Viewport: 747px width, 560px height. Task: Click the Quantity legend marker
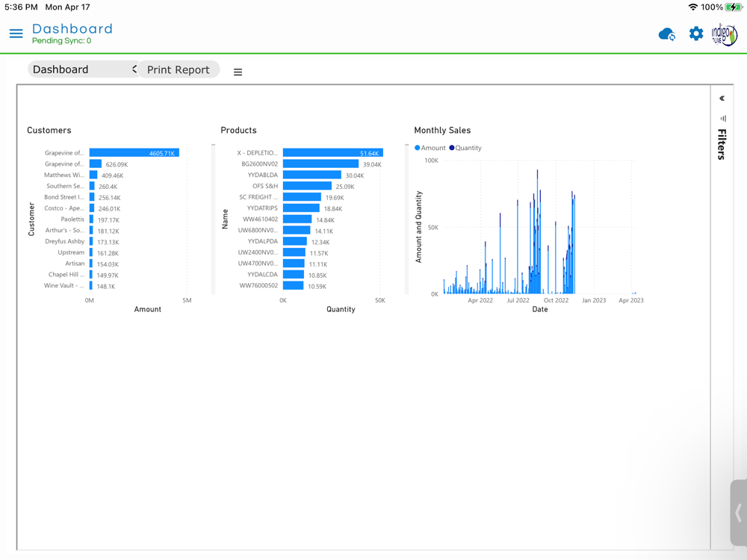[x=452, y=148]
